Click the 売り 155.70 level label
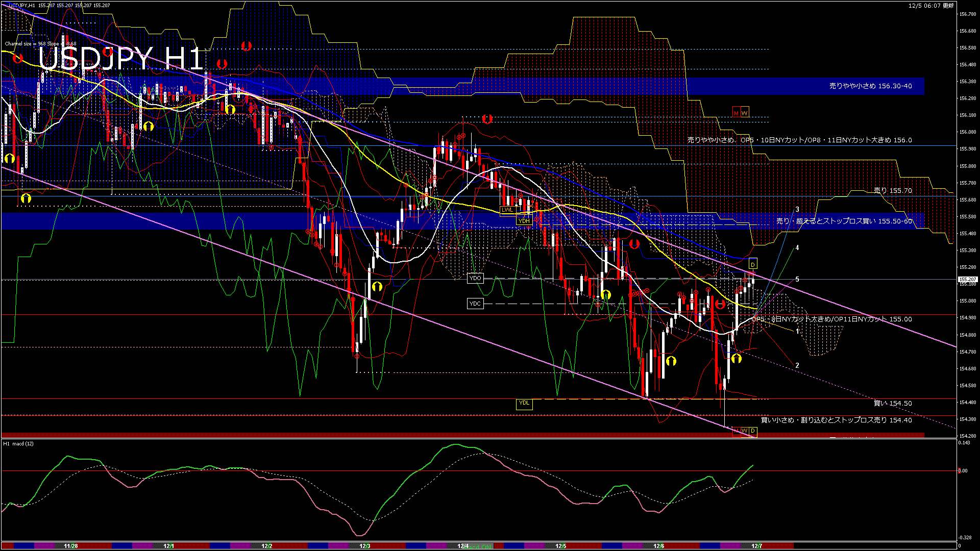The width and height of the screenshot is (980, 551). point(893,190)
